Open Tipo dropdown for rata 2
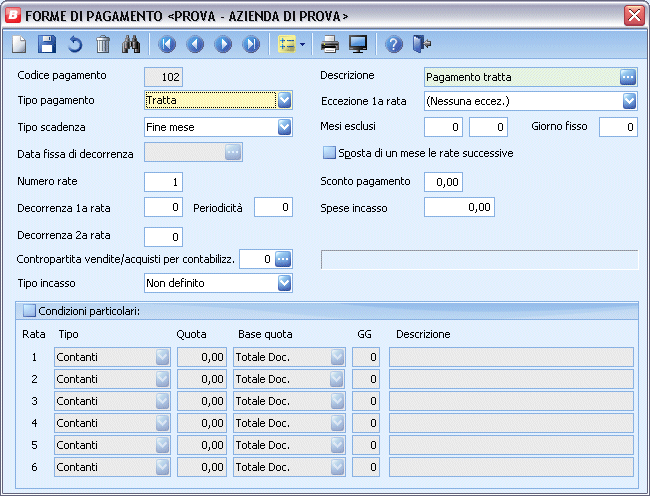 162,379
